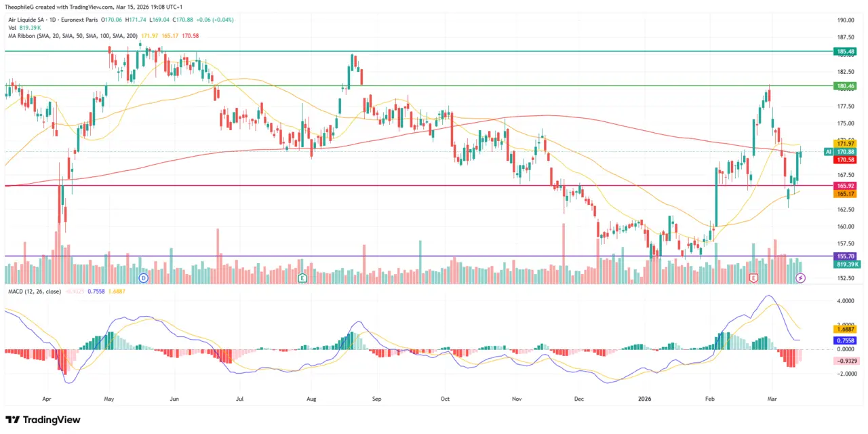This screenshot has height=434, width=868.
Task: Click the green 180.46 level label on the price scale
Action: tap(844, 85)
